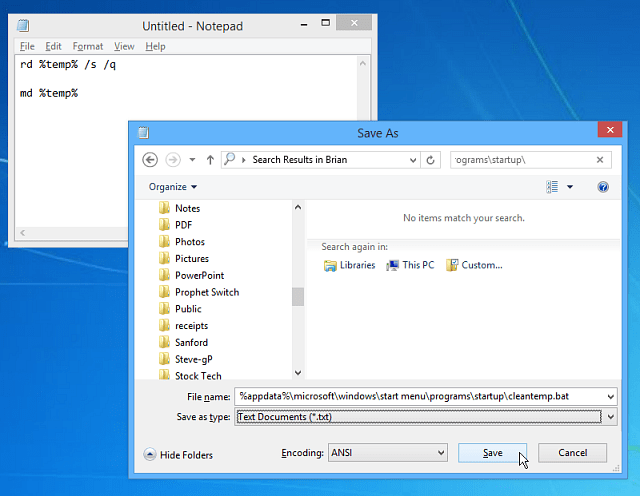Click the Sanford folder icon

pos(164,342)
